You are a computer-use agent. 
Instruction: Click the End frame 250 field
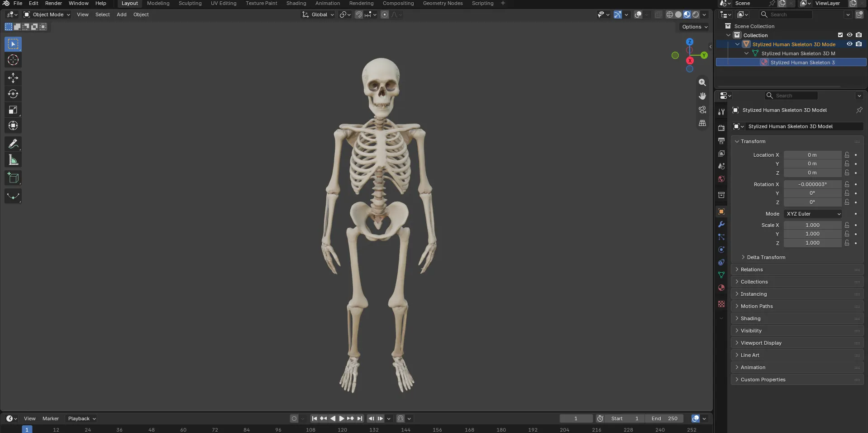[x=664, y=419]
